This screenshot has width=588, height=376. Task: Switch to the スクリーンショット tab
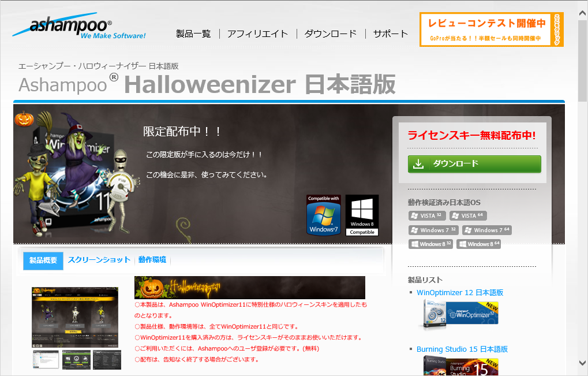[98, 260]
